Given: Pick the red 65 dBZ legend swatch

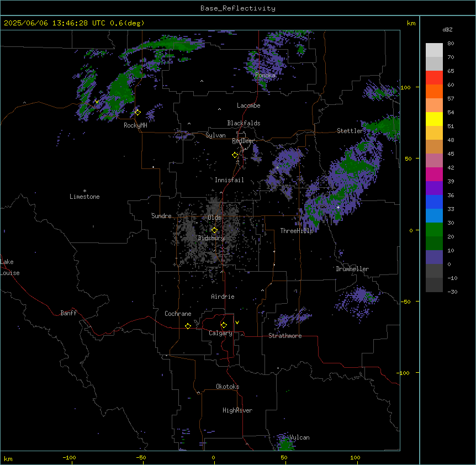Looking at the screenshot, I should tap(434, 77).
